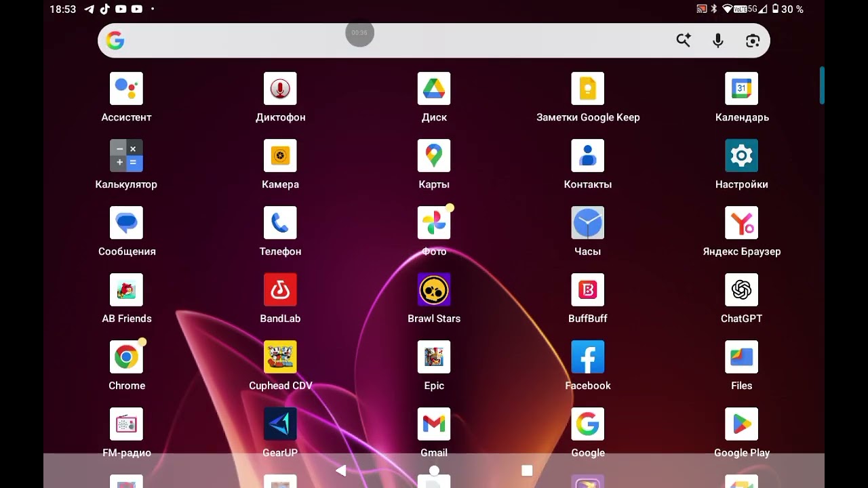Launch the GearUP app
Screen dimensions: 868x488
pyautogui.click(x=280, y=424)
